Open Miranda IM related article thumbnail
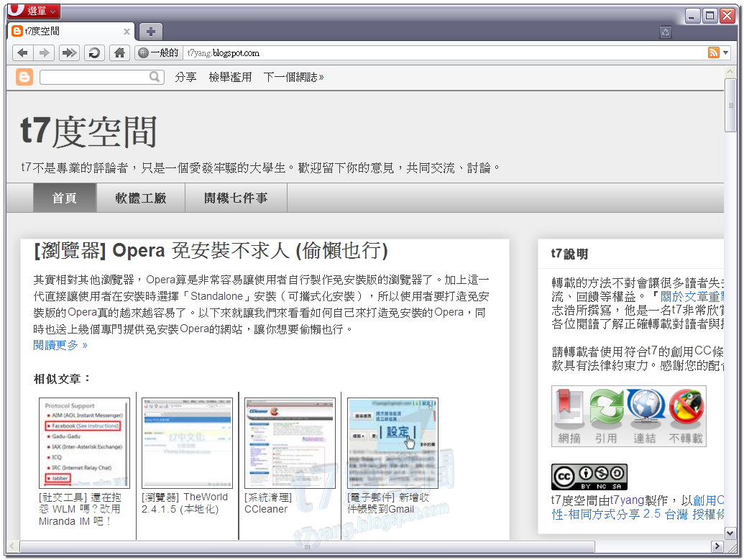 (84, 443)
